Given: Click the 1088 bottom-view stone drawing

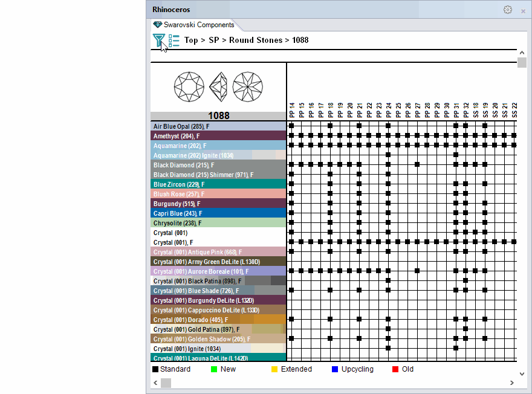Looking at the screenshot, I should tap(248, 87).
